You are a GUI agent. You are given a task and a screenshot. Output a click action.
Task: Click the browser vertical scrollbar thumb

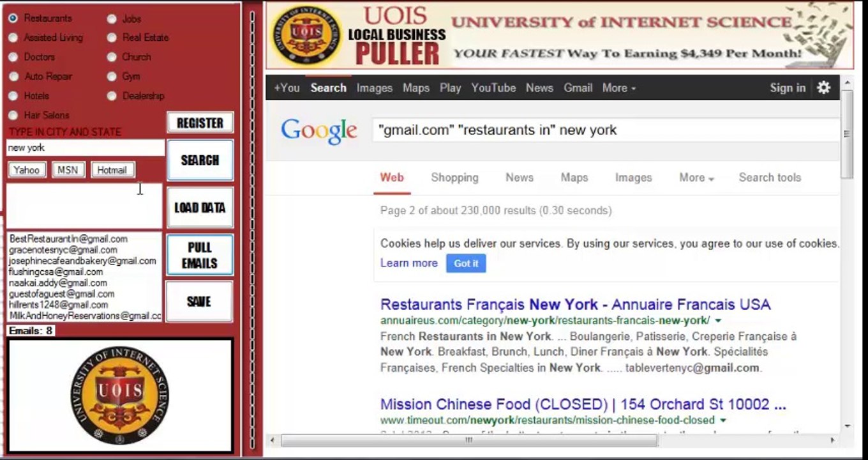pyautogui.click(x=847, y=134)
